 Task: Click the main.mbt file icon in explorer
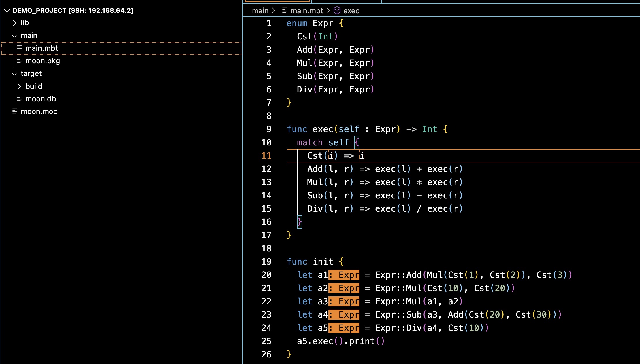coord(19,48)
